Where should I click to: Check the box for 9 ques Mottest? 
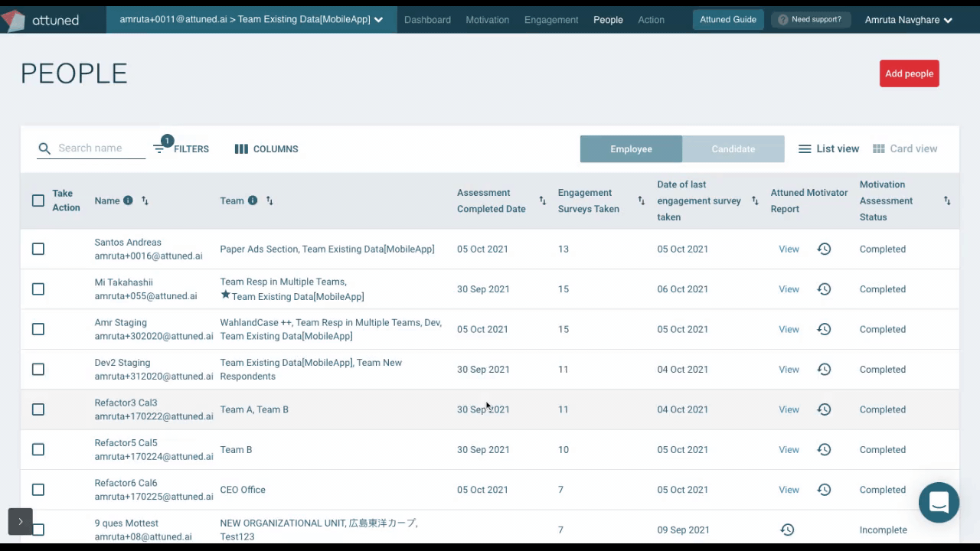(38, 530)
